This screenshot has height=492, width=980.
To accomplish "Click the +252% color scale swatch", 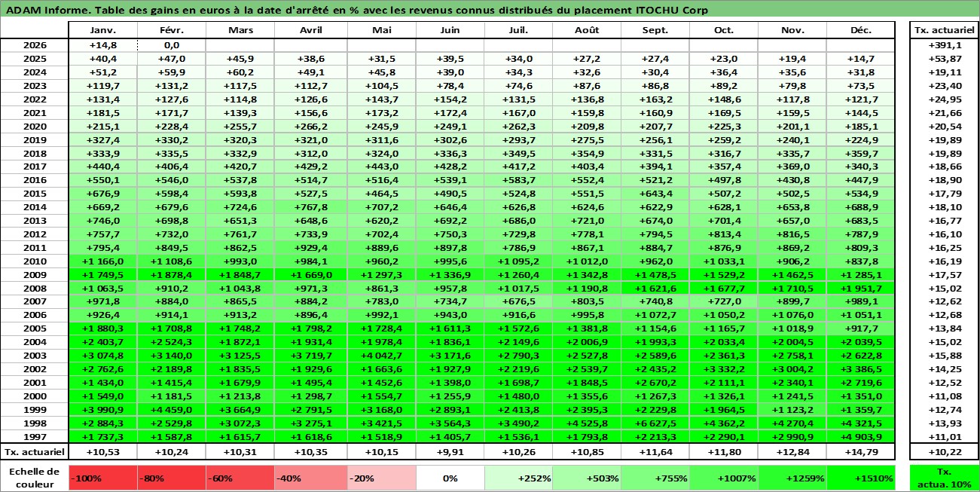I will [x=518, y=478].
